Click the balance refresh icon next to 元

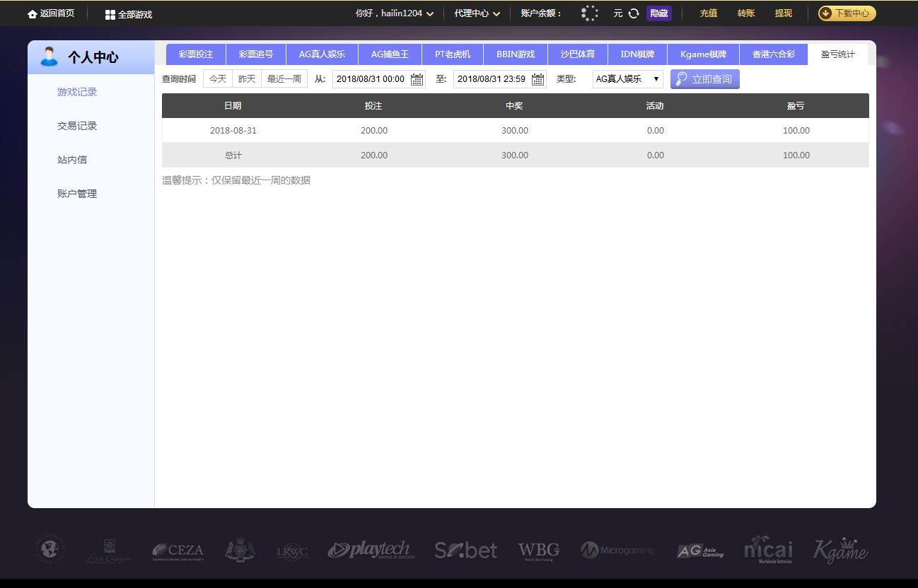(x=633, y=13)
